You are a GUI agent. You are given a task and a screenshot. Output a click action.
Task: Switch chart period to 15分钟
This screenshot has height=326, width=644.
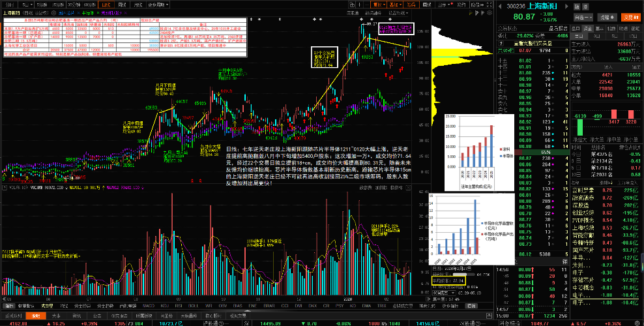pyautogui.click(x=58, y=5)
